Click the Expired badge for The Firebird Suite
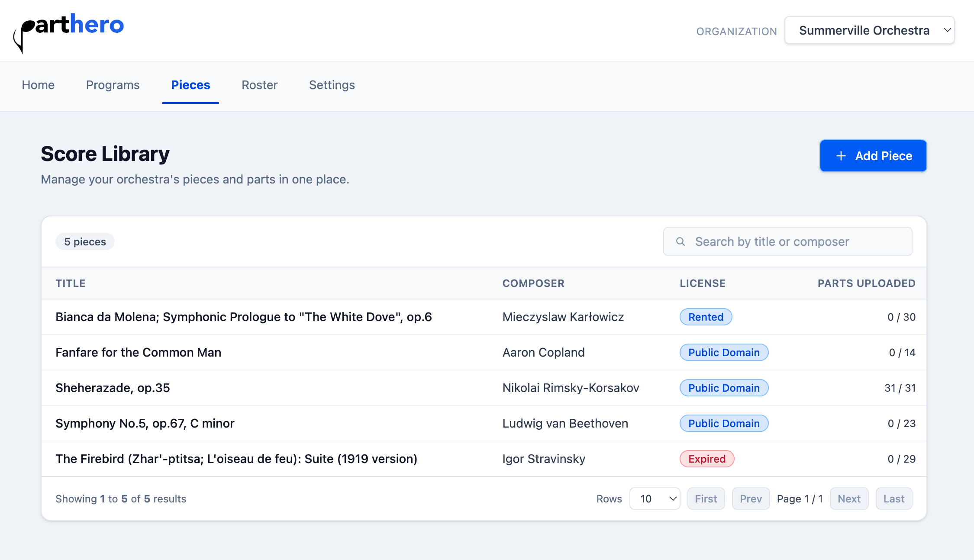The image size is (974, 560). [x=706, y=459]
